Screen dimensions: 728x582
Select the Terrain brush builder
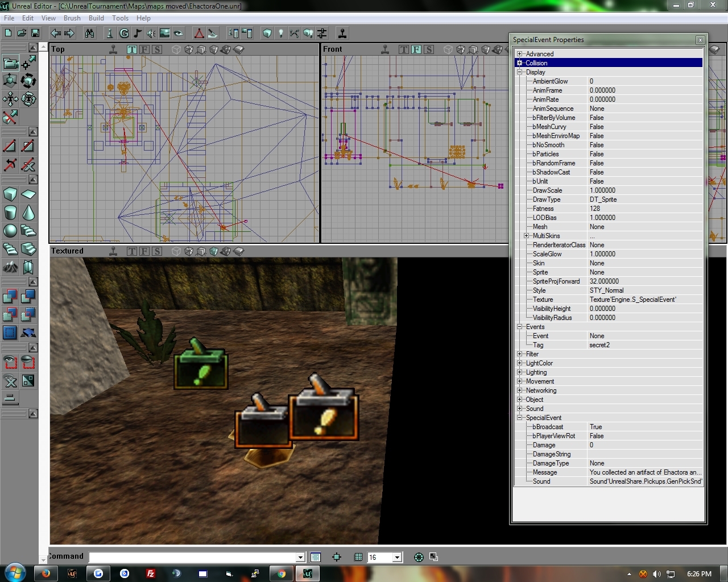pos(10,267)
